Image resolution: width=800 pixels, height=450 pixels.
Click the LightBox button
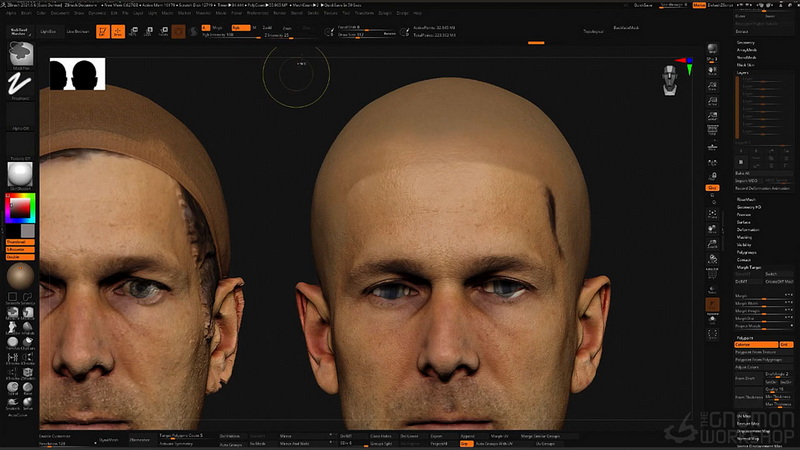(48, 32)
